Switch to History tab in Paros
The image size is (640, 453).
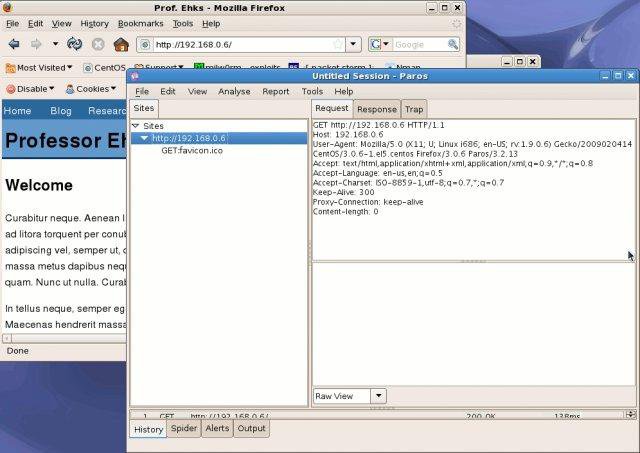tap(148, 429)
